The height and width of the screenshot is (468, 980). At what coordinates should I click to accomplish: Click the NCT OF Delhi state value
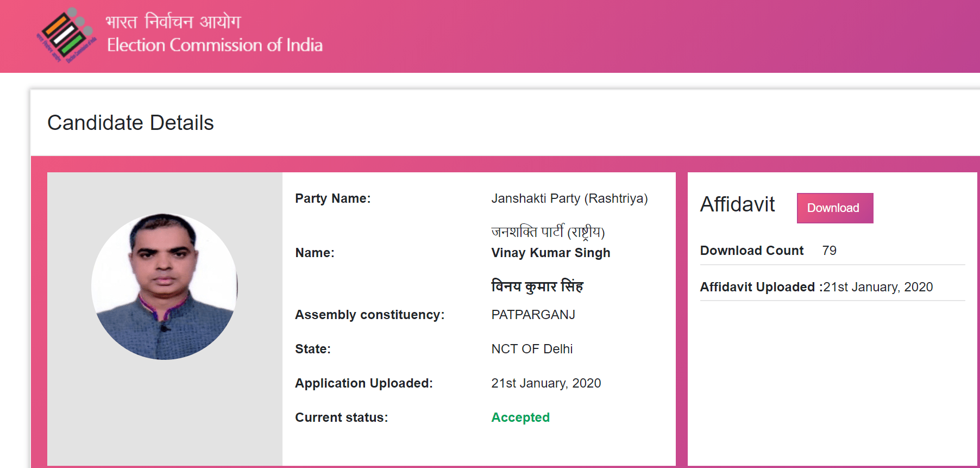tap(532, 349)
